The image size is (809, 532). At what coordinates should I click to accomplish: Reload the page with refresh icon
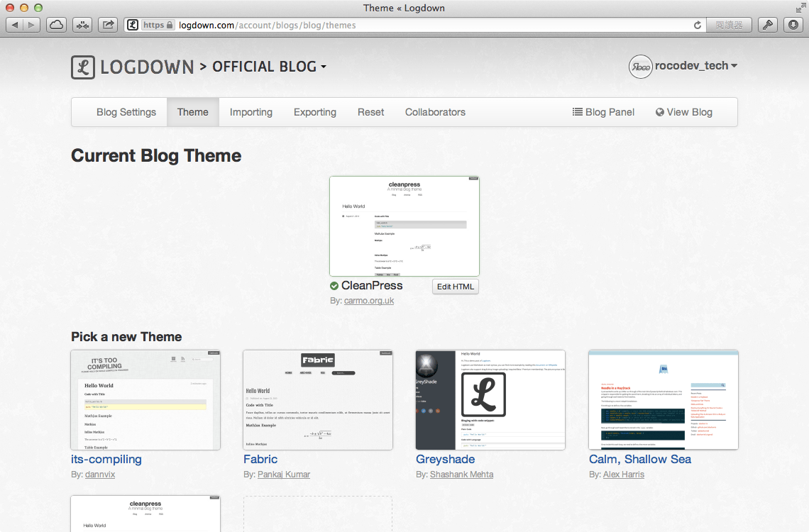(x=698, y=26)
